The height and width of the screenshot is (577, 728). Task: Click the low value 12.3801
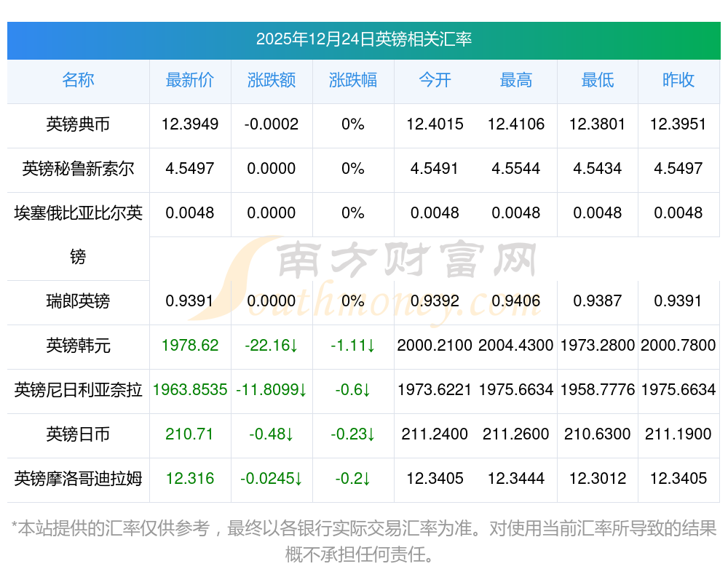[x=598, y=124]
